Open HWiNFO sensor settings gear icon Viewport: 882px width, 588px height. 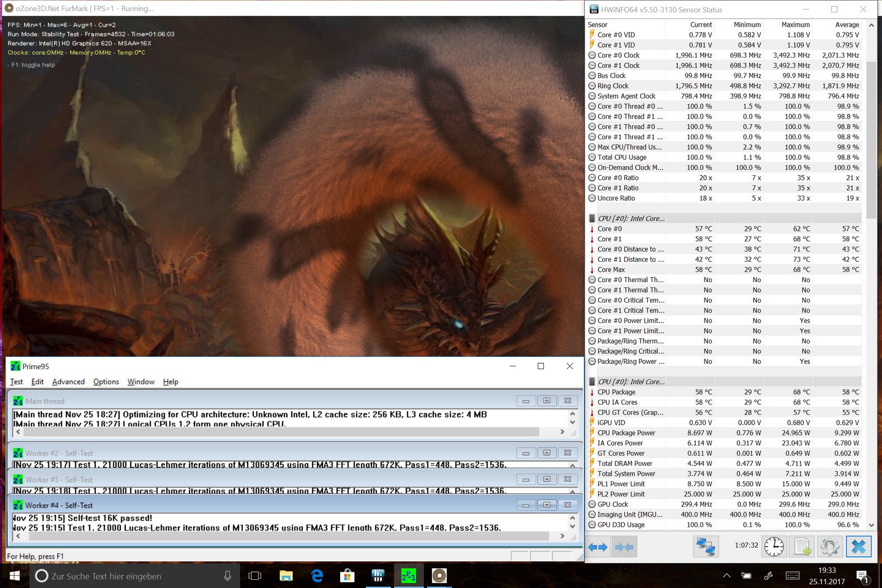830,546
